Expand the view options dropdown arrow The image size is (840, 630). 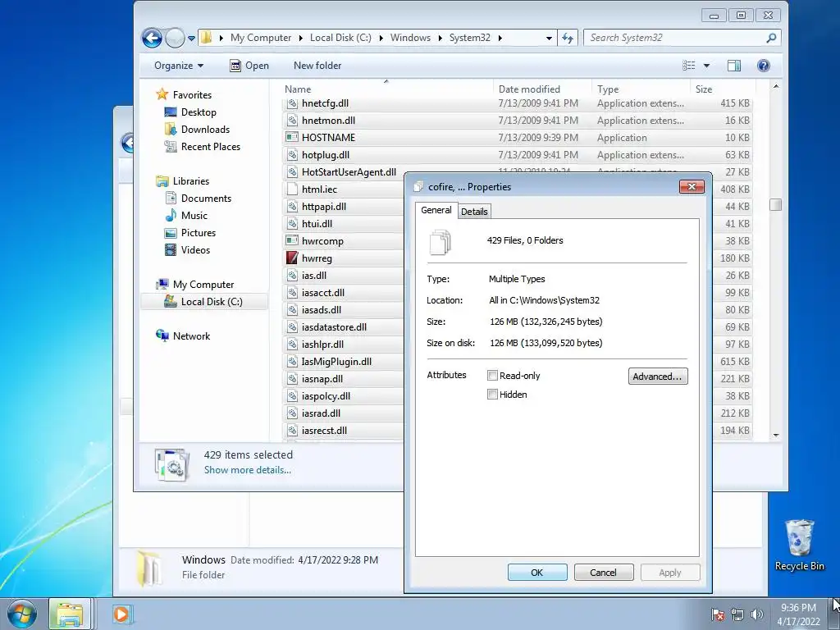pos(706,66)
